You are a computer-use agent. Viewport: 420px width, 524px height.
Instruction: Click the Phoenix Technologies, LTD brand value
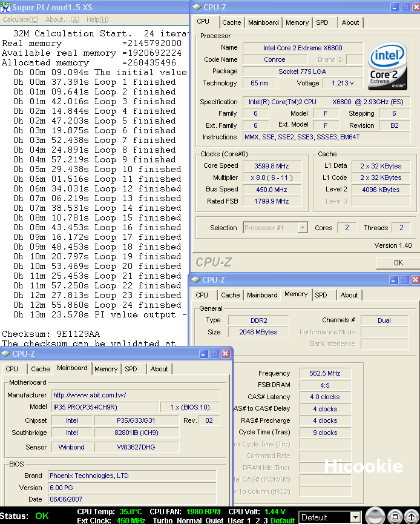point(132,476)
